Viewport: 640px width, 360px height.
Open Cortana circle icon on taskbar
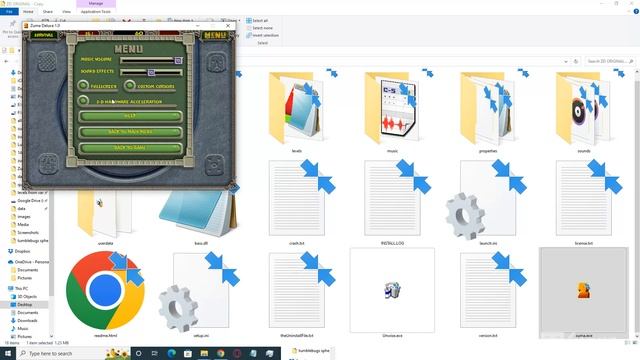coord(138,353)
